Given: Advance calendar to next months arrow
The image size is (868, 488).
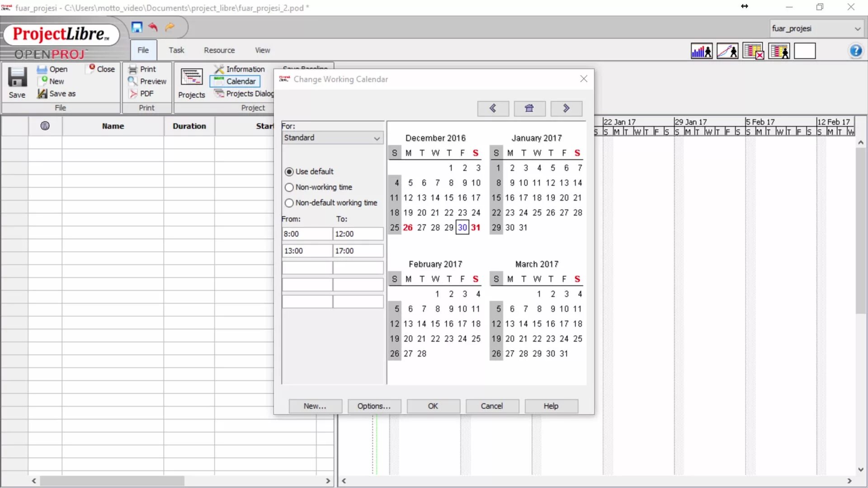Looking at the screenshot, I should (x=566, y=108).
